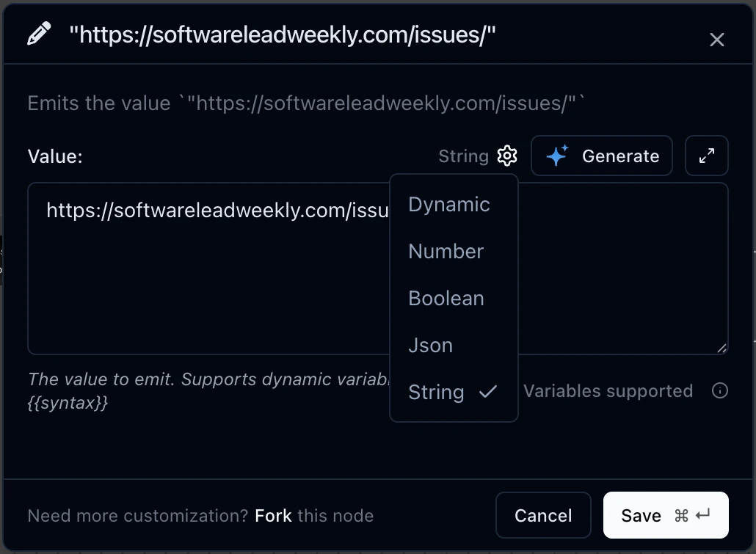The image size is (756, 554).
Task: Click the '{{syntax}}' helper text
Action: 68,403
